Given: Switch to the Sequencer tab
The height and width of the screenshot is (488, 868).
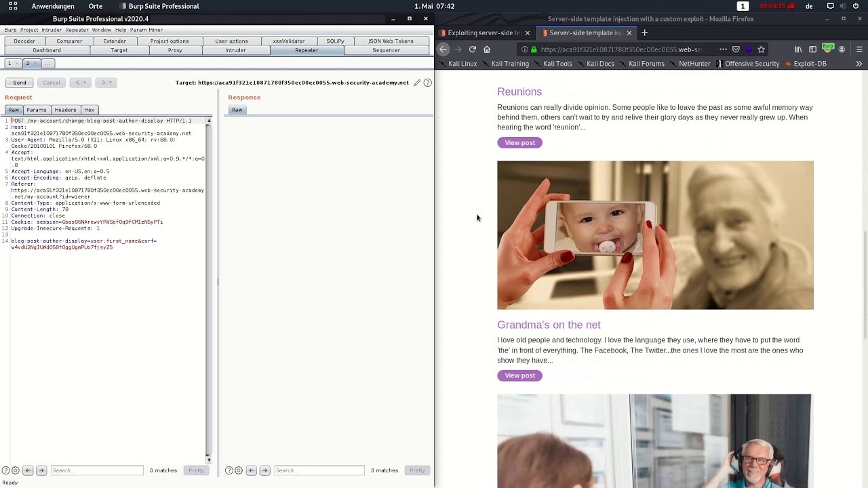Looking at the screenshot, I should click(386, 50).
